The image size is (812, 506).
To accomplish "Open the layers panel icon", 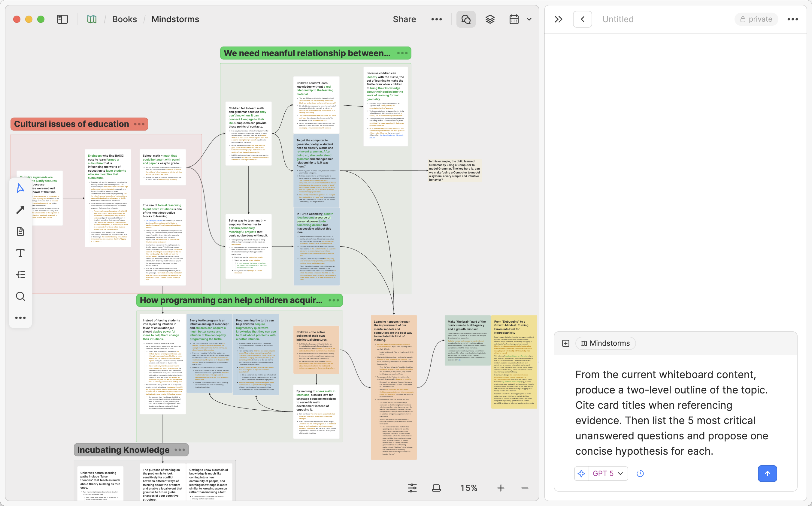I will click(x=490, y=19).
